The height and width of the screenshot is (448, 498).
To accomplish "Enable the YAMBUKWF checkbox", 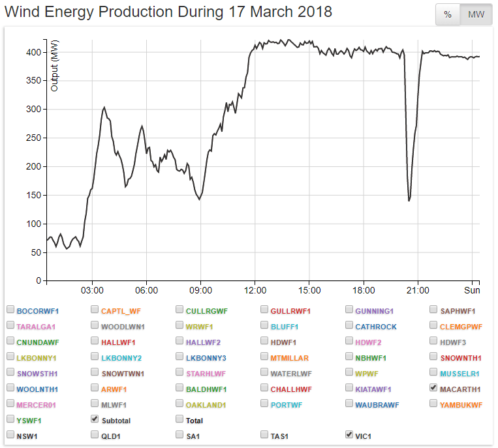I will click(434, 403).
